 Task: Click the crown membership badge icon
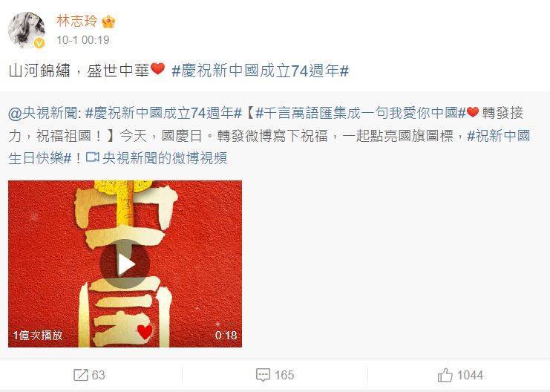pyautogui.click(x=108, y=22)
